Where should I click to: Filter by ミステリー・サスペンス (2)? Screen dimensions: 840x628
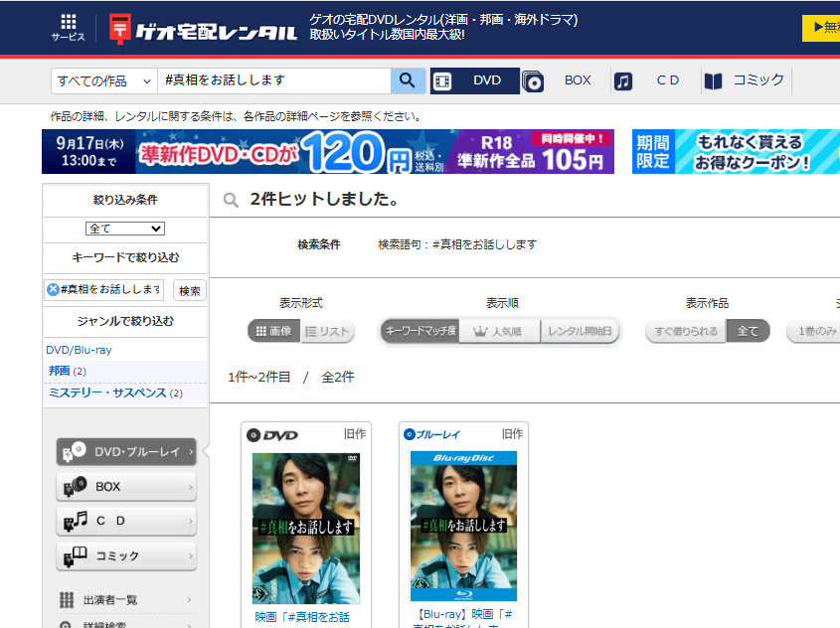115,393
